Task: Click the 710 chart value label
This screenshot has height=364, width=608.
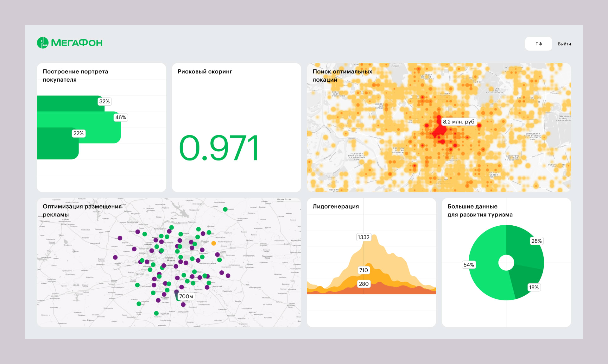Action: (364, 270)
